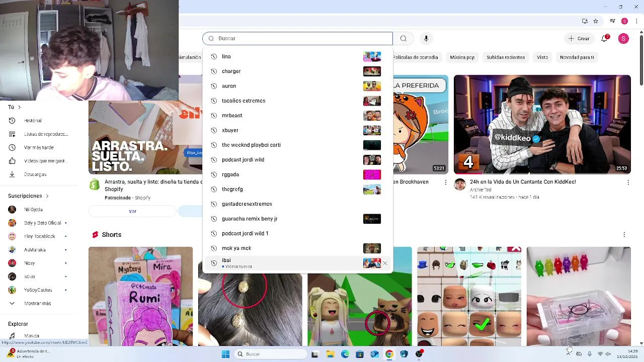Select 'the weeknd playboi carti' suggestion
Image resolution: width=644 pixels, height=362 pixels.
297,145
